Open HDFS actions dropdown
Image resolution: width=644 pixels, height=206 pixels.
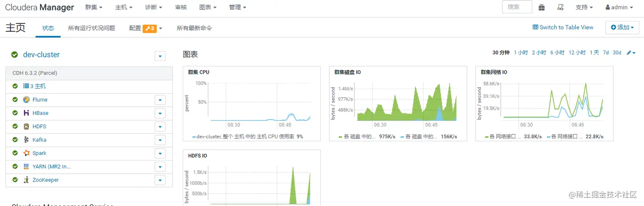point(160,127)
